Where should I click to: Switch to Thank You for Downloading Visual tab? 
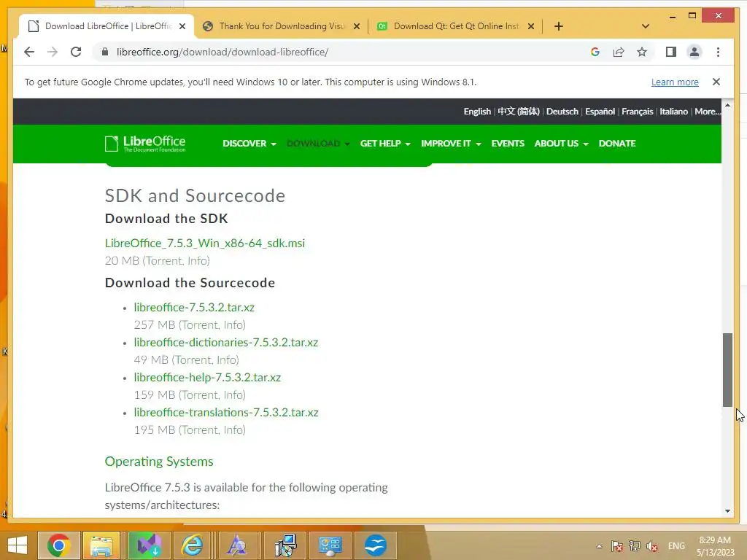pos(281,26)
